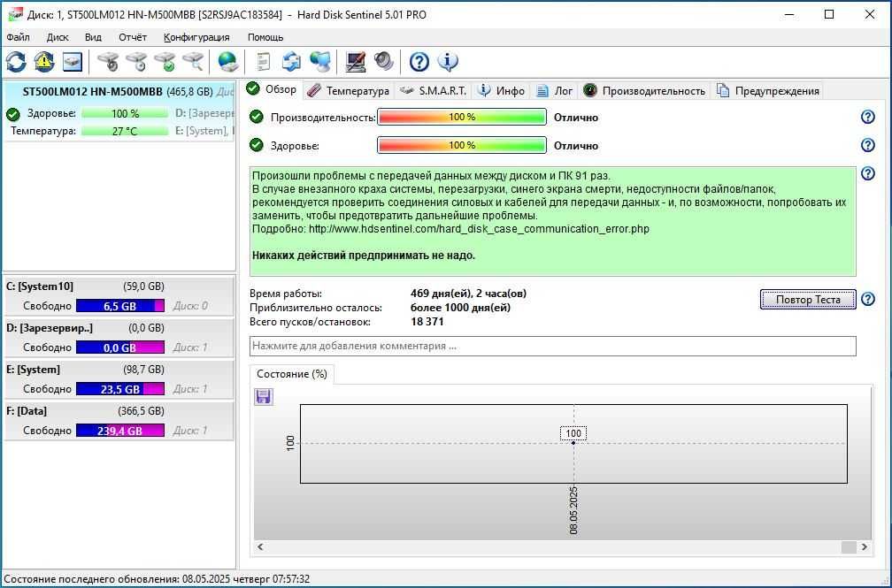Click the drive-with-green-checkmark toolbar icon
The image size is (892, 588).
tap(165, 61)
